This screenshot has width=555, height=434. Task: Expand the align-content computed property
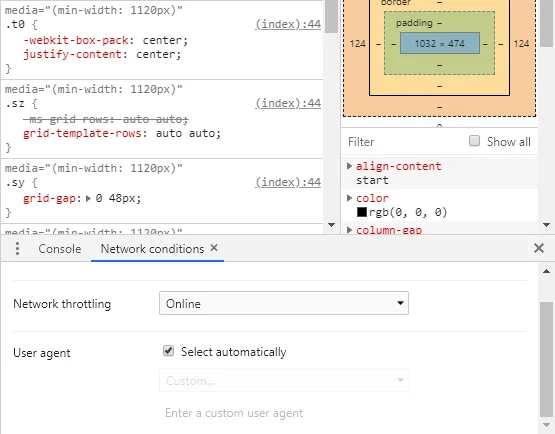point(349,166)
